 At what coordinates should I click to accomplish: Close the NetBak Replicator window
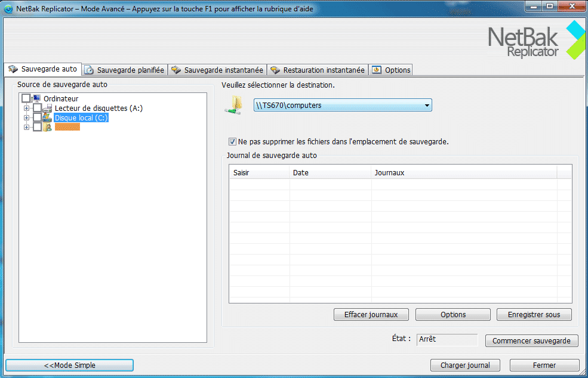[x=572, y=7]
